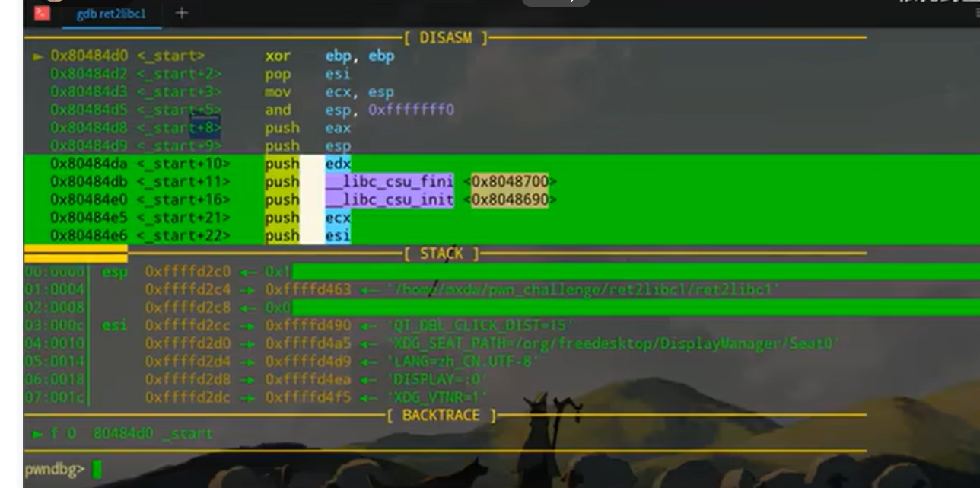Click address 0x80484e5 at _start+21
The width and height of the screenshot is (980, 488).
click(90, 218)
